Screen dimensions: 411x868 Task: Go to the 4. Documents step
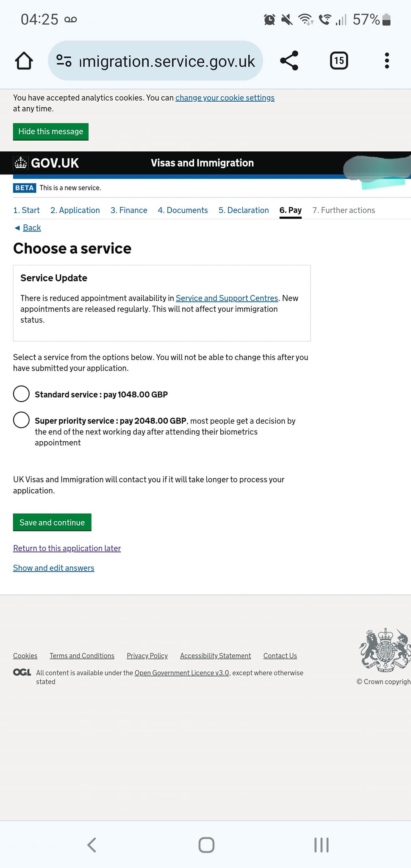pyautogui.click(x=183, y=210)
